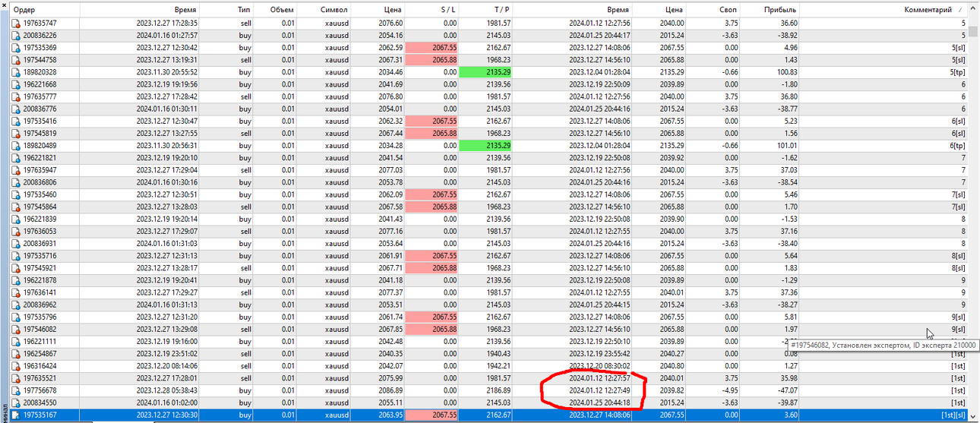Click the order icon beside order 200836806
This screenshot has width=980, height=423.
point(16,182)
